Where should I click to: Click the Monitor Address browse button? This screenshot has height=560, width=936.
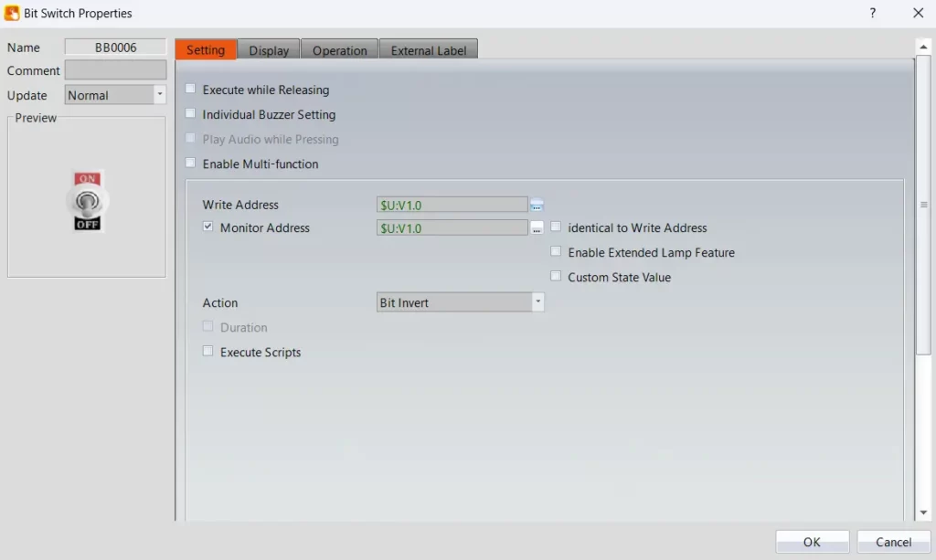537,228
